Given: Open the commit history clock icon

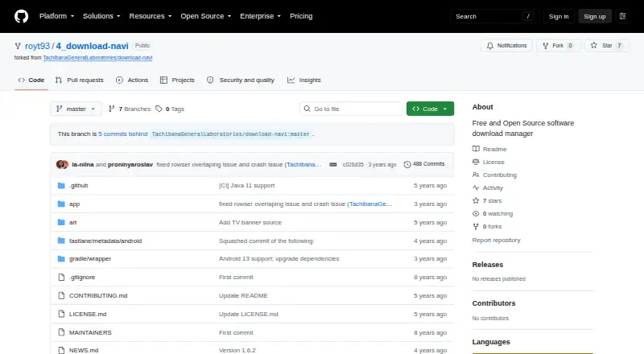Looking at the screenshot, I should [x=407, y=164].
